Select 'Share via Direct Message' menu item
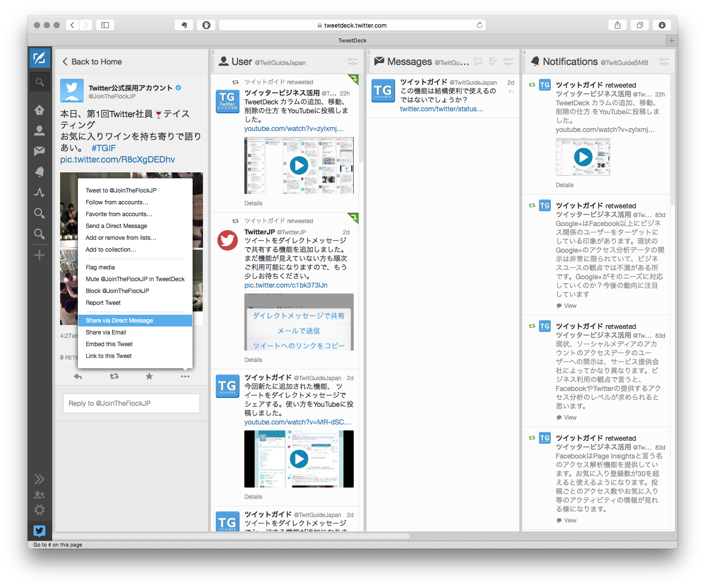705x588 pixels. [135, 321]
